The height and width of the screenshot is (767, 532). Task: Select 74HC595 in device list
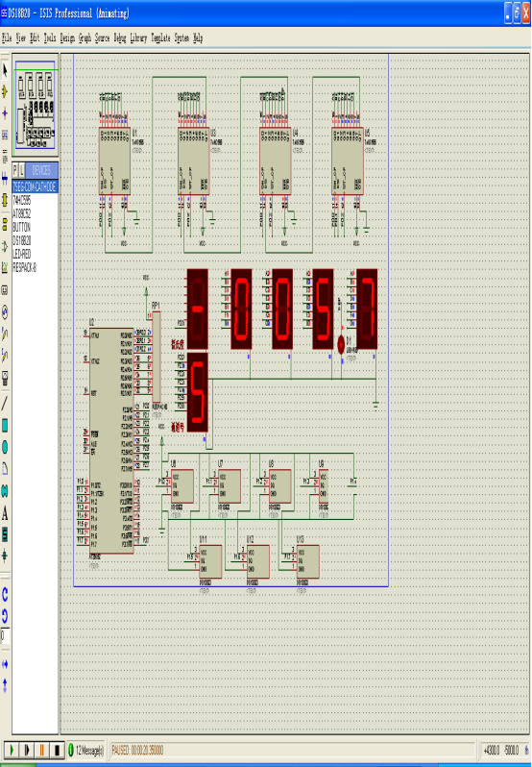35,200
